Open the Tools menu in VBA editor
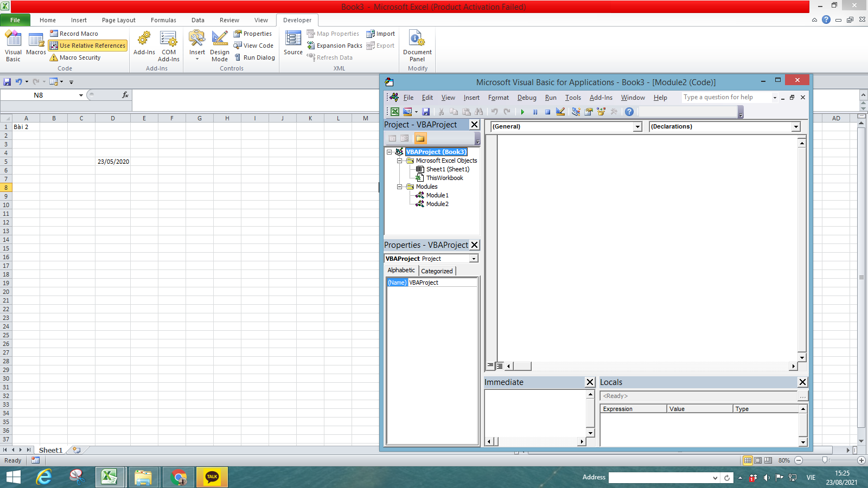 [573, 98]
